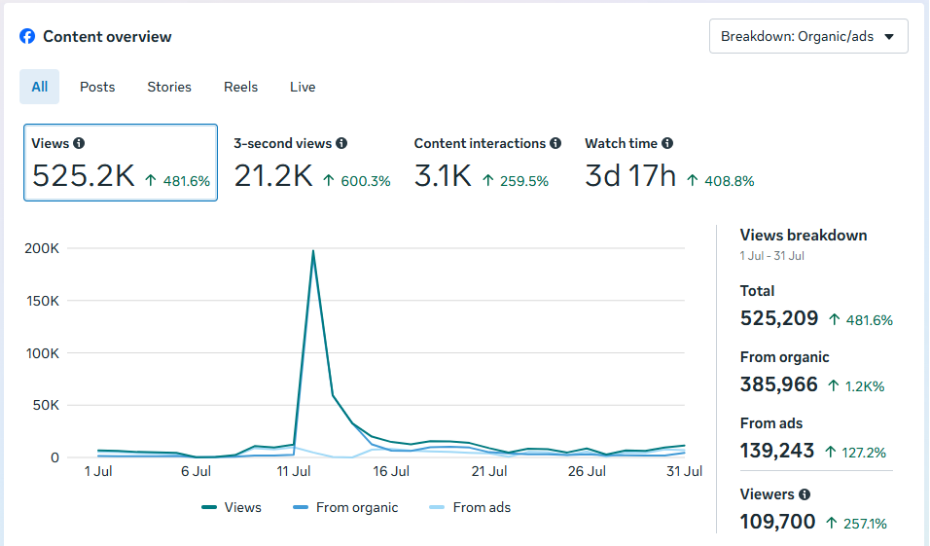Click the 385,966 organic views value
The image size is (930, 546).
tap(779, 385)
